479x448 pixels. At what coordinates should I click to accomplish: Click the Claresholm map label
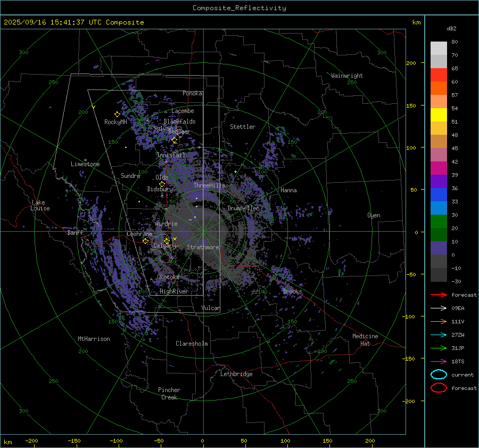coord(192,344)
